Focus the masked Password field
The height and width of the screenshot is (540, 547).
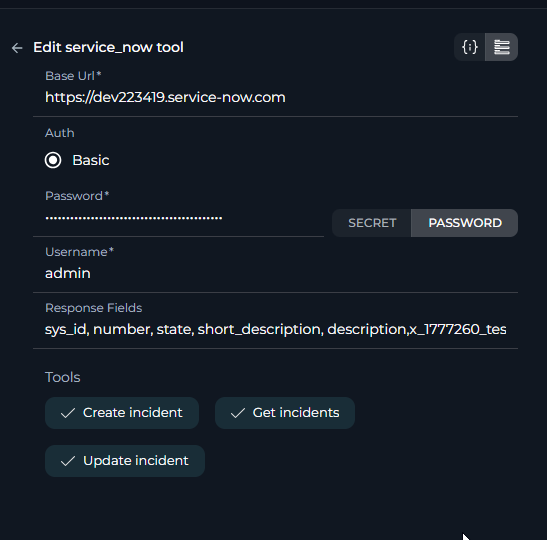[x=179, y=218]
